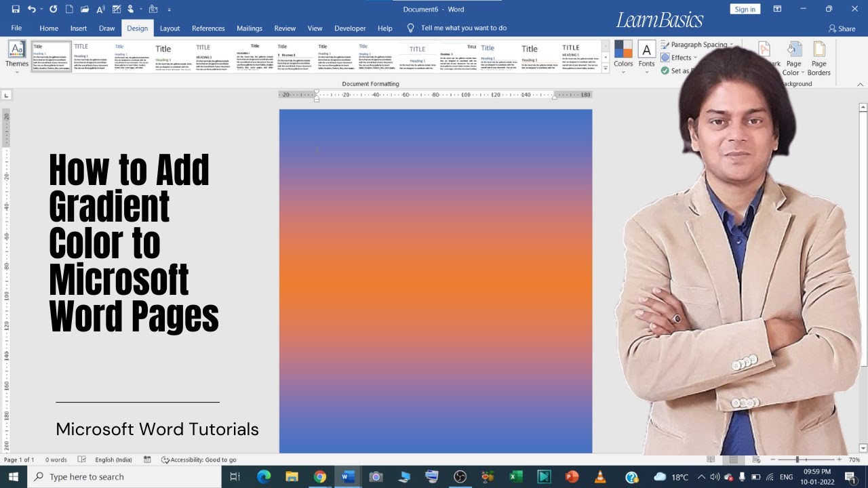The height and width of the screenshot is (488, 868).
Task: Expand the Undo history dropdown arrow
Action: (41, 9)
